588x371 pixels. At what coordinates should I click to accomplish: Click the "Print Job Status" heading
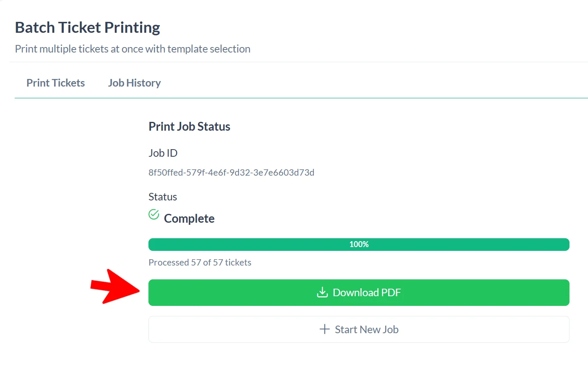pos(189,126)
